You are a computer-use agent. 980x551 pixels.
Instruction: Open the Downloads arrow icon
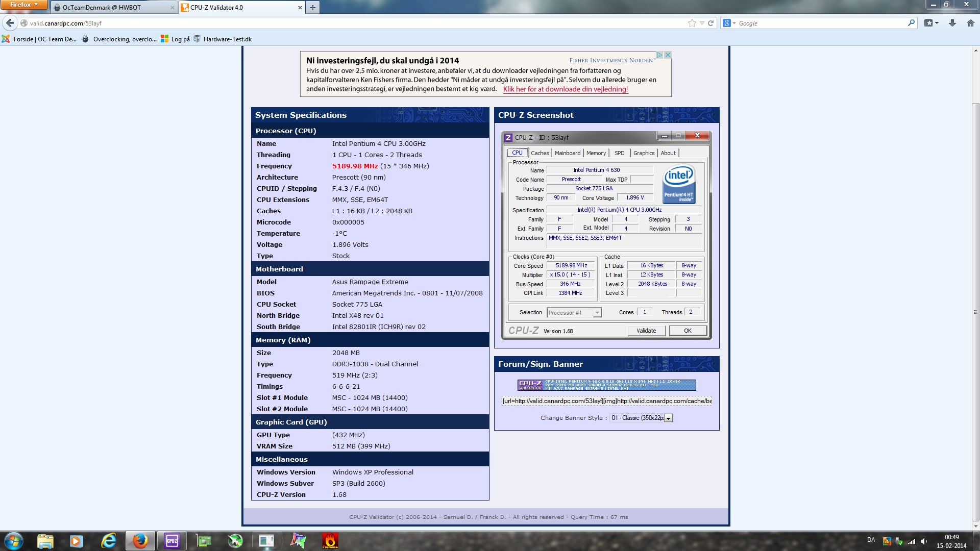pos(952,23)
